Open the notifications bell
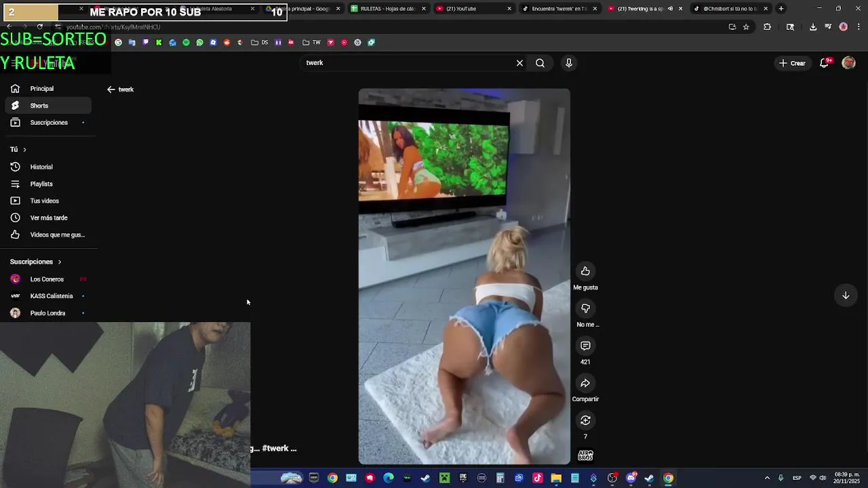 click(825, 63)
